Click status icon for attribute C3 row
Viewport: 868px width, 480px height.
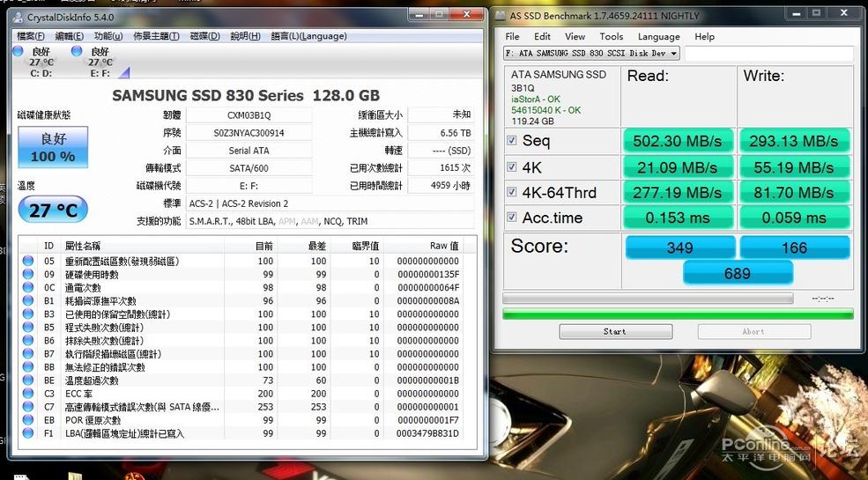27,394
